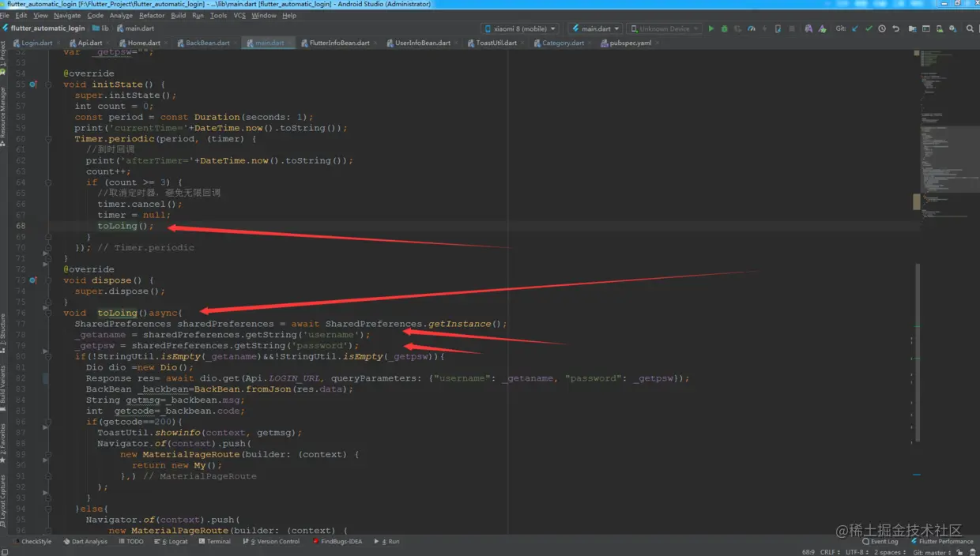
Task: Open the Event Log panel
Action: pos(881,542)
